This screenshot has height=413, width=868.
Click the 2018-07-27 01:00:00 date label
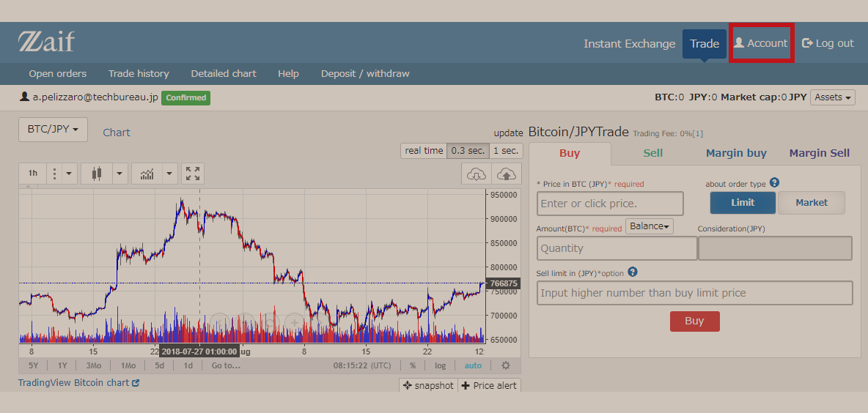(x=200, y=351)
